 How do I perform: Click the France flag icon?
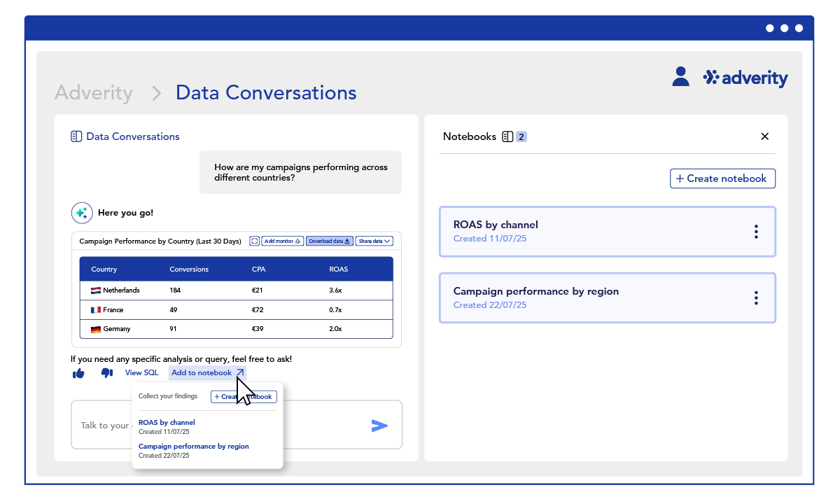(95, 309)
